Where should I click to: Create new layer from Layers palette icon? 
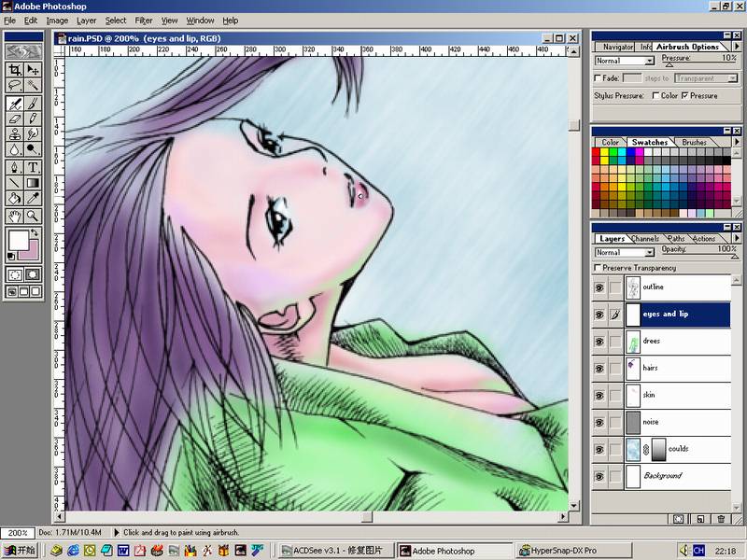pos(700,519)
